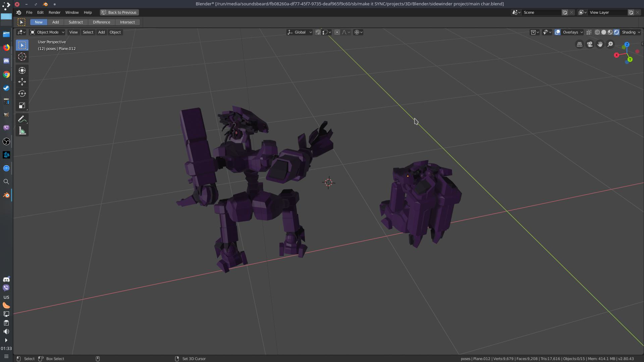Toggle camera view icon

click(590, 44)
